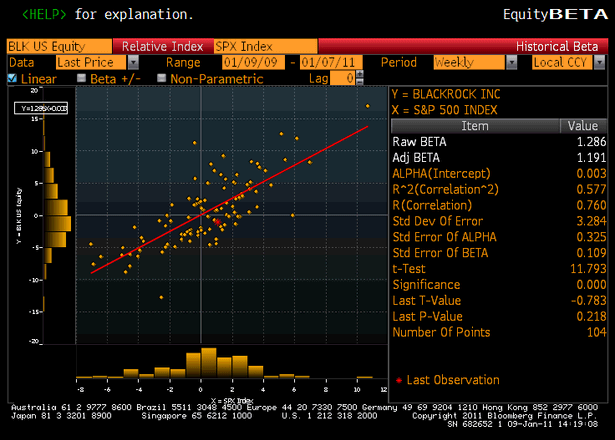Screen dimensions: 615x440
Task: Click the EquityBETA function title
Action: (555, 15)
